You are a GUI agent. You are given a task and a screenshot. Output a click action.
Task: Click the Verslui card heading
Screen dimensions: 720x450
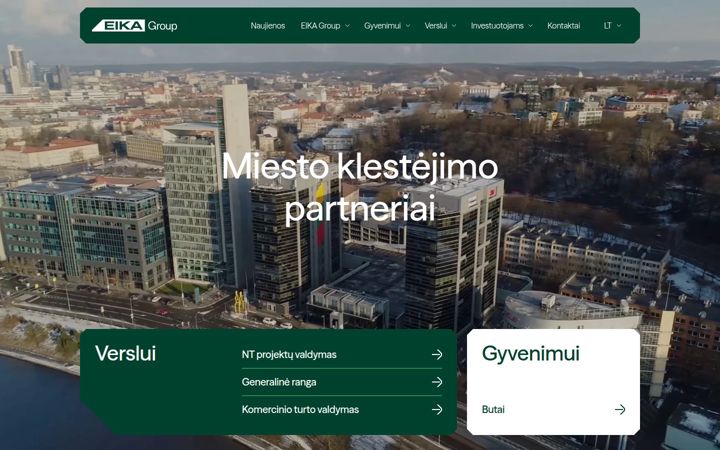(125, 354)
